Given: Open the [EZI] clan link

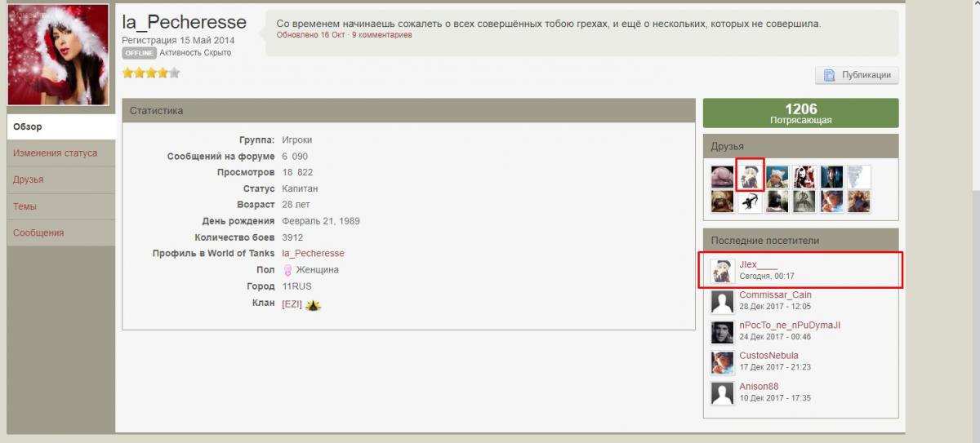Looking at the screenshot, I should coord(292,304).
